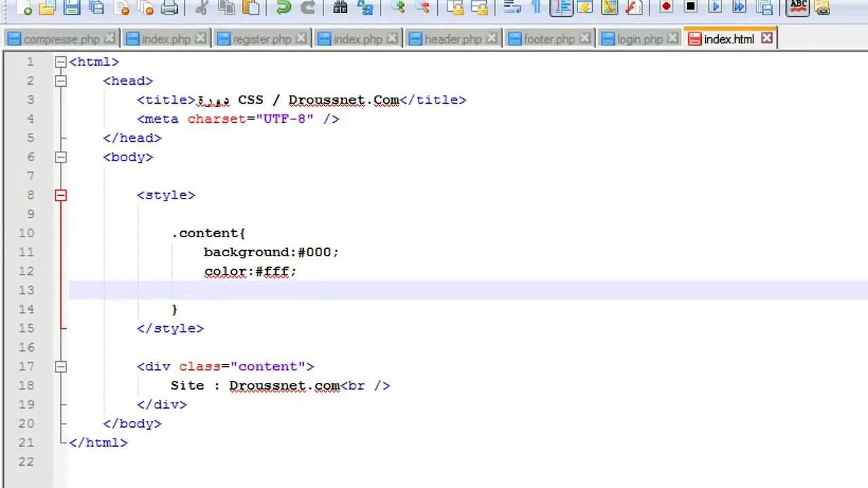The width and height of the screenshot is (868, 488).
Task: Click the '</style>' closing tag
Action: tap(170, 328)
